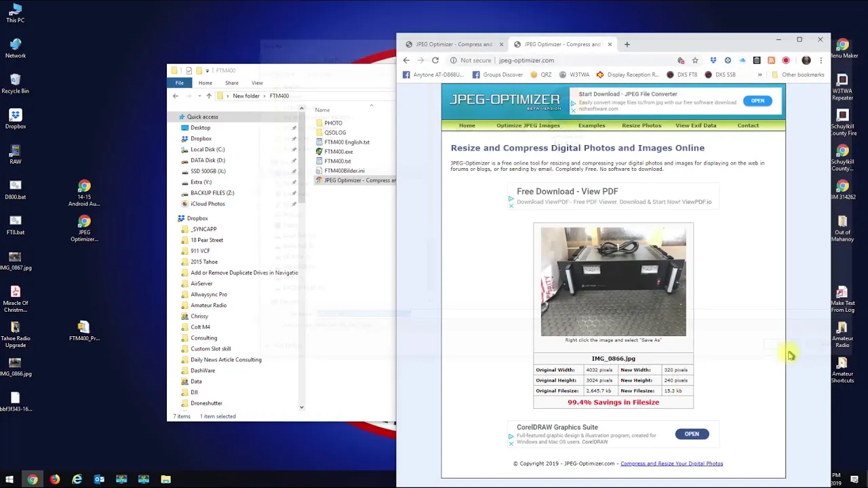This screenshot has width=868, height=488.
Task: Bookmark this page with the star icon
Action: pos(695,60)
